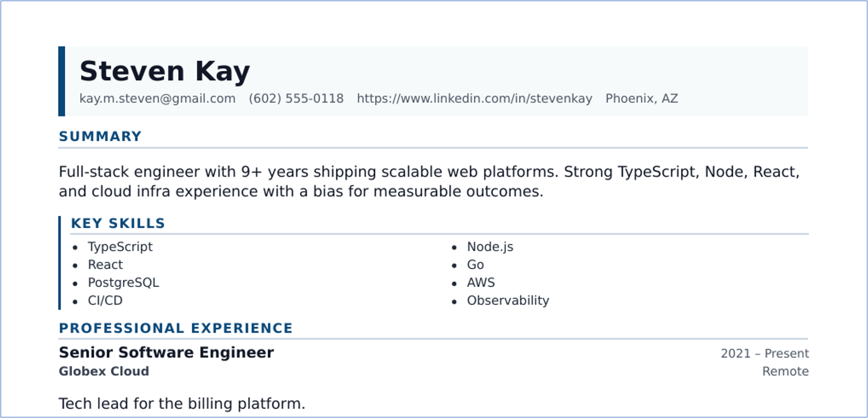Select the KEY SKILLS section heading
This screenshot has height=418, width=868.
(118, 223)
